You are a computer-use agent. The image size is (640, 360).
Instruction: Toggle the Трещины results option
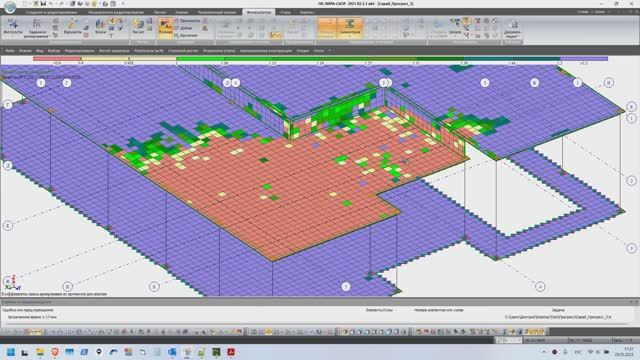pyautogui.click(x=186, y=36)
